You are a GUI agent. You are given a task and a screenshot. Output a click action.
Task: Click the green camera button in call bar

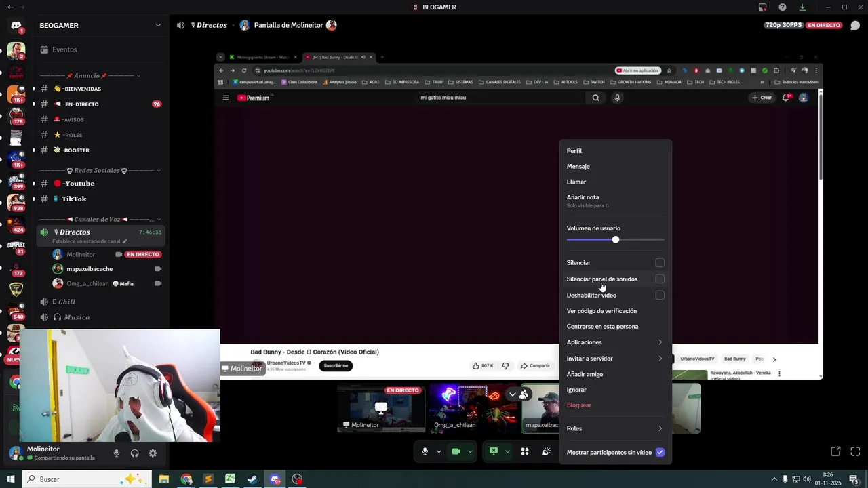[456, 451]
